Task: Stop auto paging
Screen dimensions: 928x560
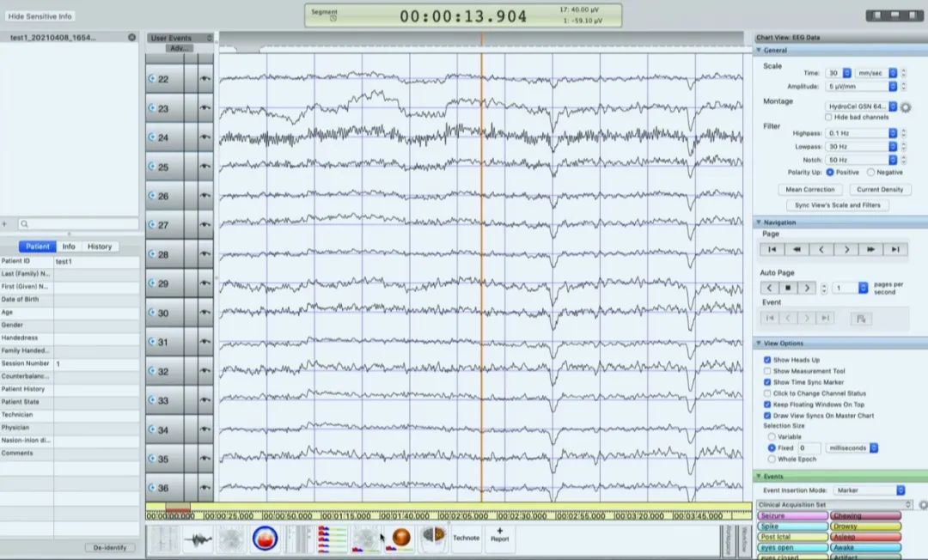Action: click(788, 288)
